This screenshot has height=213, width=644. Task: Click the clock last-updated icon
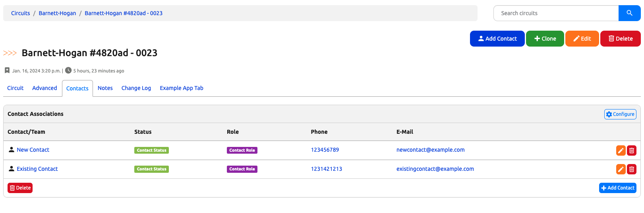coord(68,70)
